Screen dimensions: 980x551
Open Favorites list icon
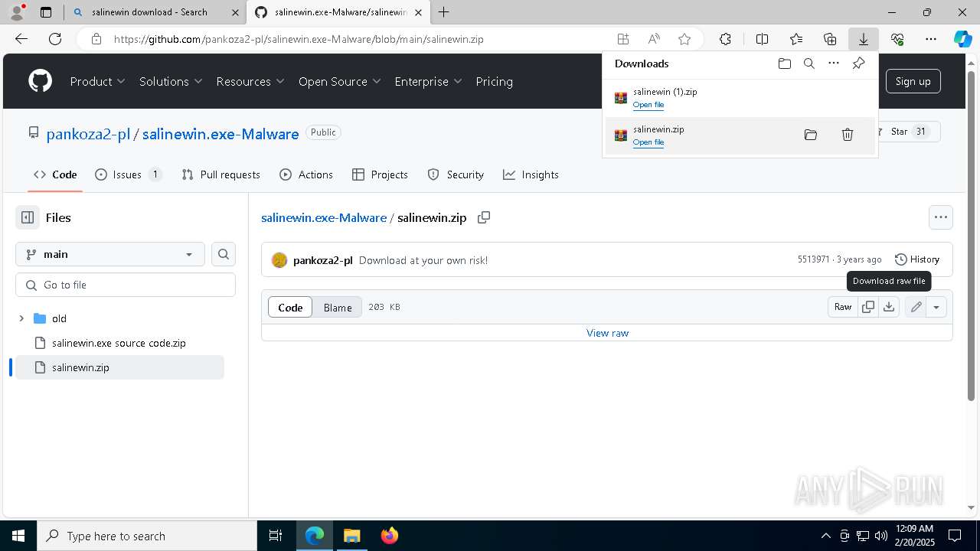pyautogui.click(x=796, y=39)
